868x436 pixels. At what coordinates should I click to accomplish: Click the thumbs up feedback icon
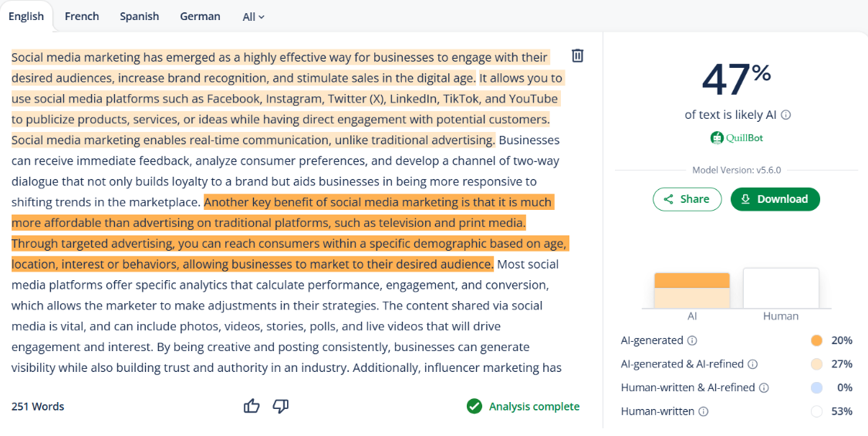pos(252,406)
